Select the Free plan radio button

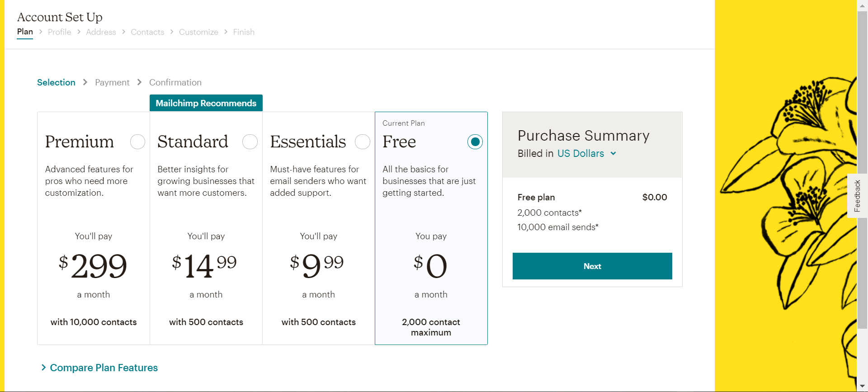click(x=475, y=142)
